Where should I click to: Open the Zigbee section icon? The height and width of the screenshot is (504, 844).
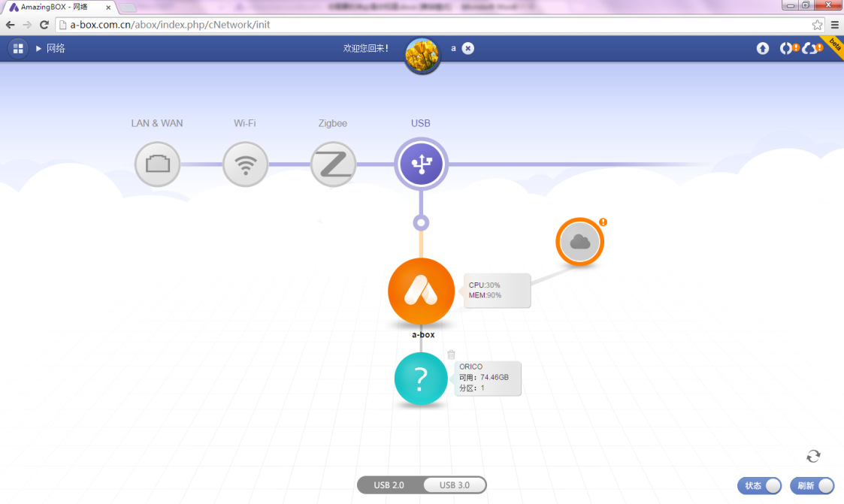coord(333,164)
